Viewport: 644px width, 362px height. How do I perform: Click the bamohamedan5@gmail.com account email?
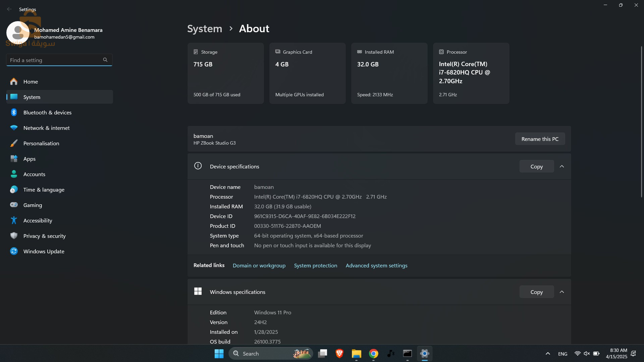64,37
